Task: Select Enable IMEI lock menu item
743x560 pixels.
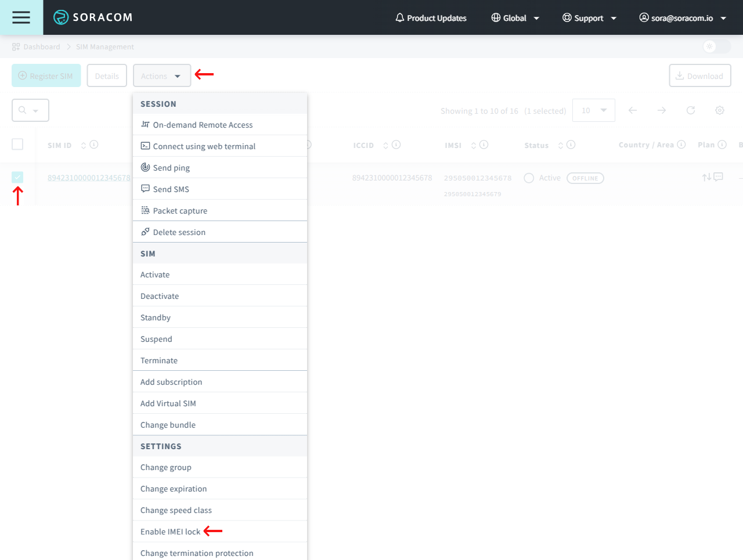Action: (170, 532)
